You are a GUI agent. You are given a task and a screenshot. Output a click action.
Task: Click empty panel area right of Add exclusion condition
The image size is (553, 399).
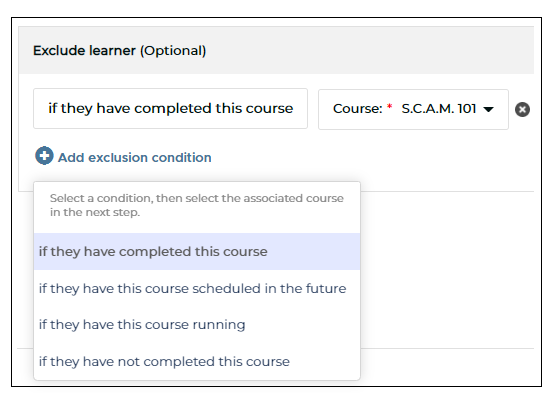pyautogui.click(x=370, y=158)
